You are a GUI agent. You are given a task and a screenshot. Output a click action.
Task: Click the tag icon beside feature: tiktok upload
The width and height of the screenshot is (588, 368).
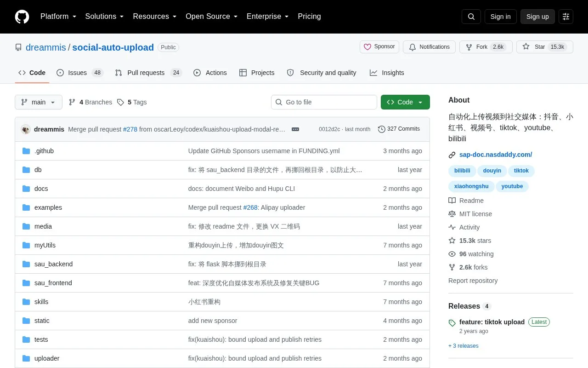click(452, 322)
